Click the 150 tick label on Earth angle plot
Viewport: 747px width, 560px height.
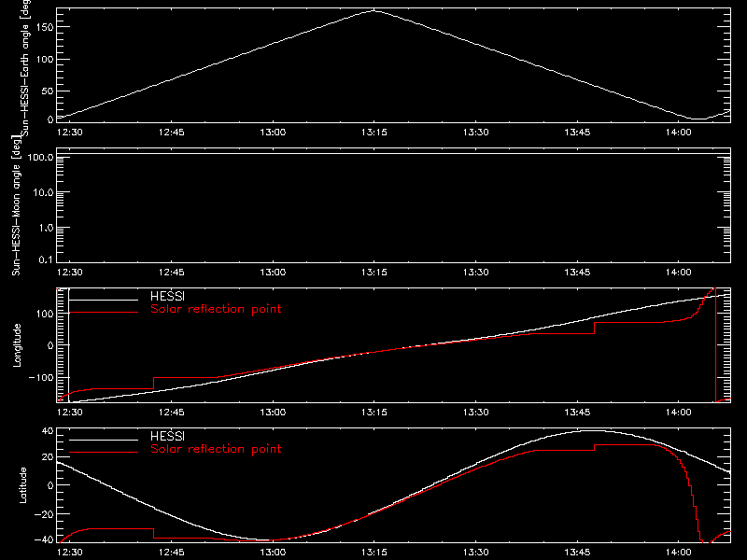click(x=45, y=27)
